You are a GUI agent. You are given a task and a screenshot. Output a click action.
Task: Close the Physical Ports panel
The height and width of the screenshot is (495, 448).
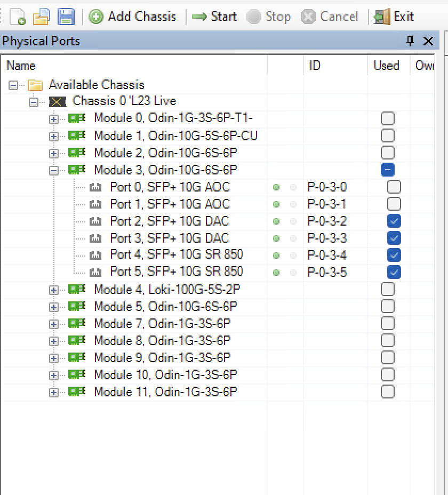(428, 41)
